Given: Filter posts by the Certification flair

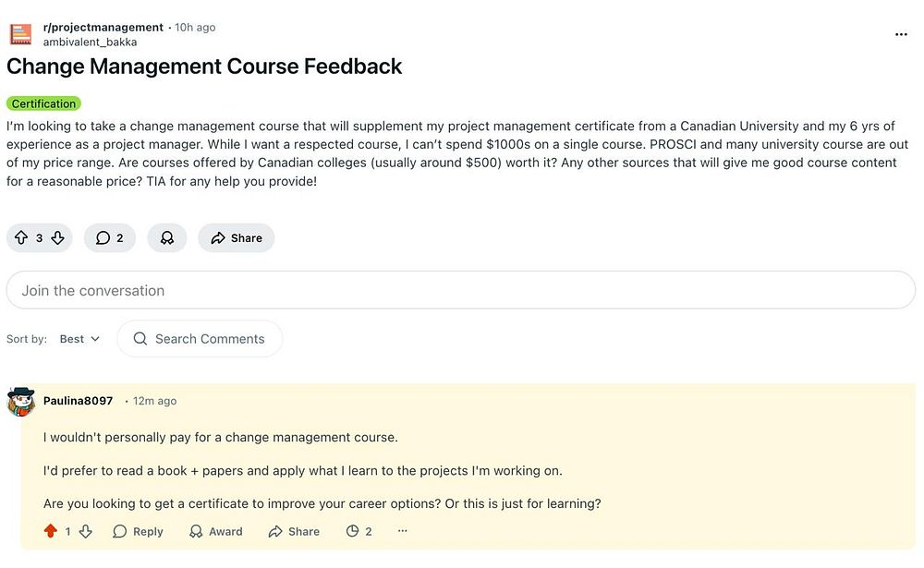Looking at the screenshot, I should pyautogui.click(x=43, y=103).
